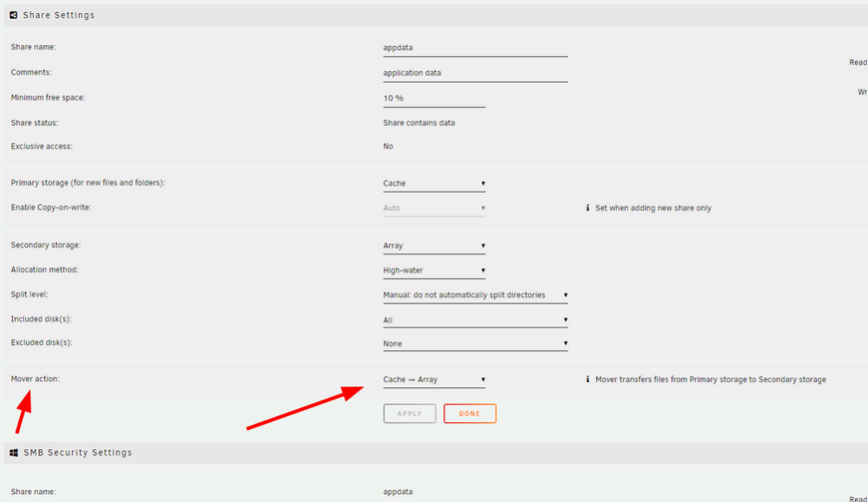Click the 'Comments:' label
The height and width of the screenshot is (502, 868).
(x=31, y=72)
